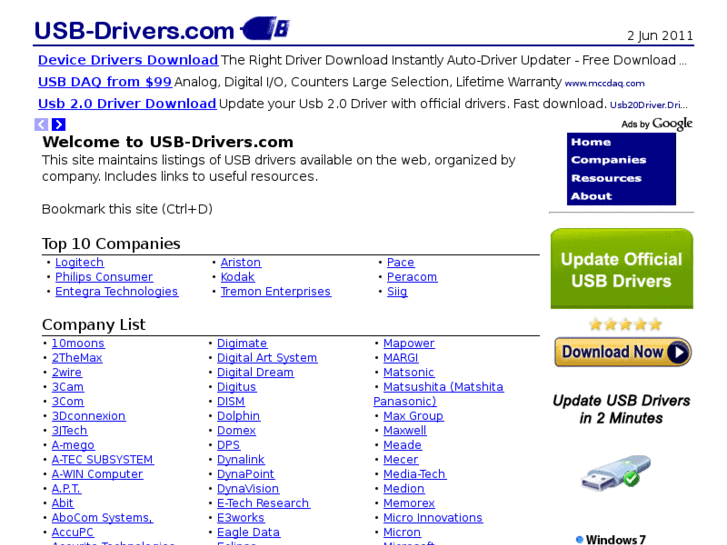This screenshot has width=727, height=545.
Task: Click the five-star rating graphic
Action: point(625,324)
